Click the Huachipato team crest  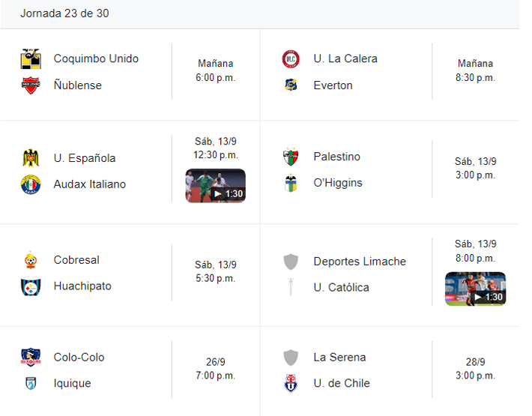(x=31, y=286)
